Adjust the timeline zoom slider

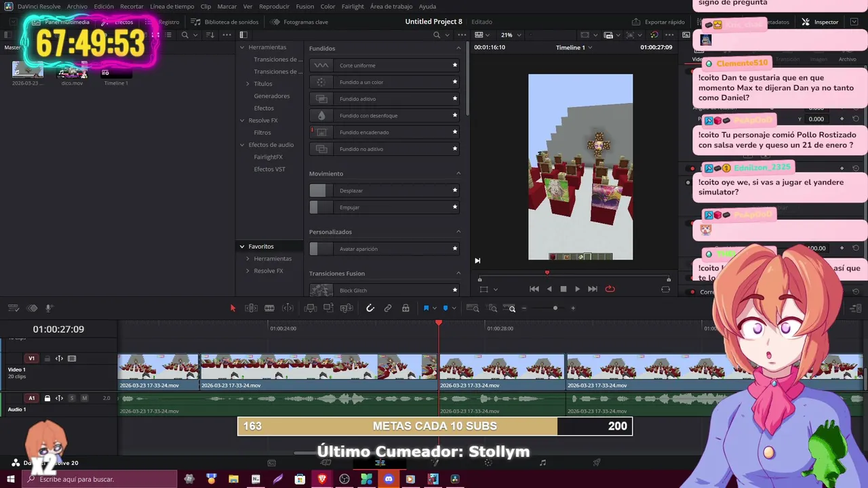(x=555, y=308)
